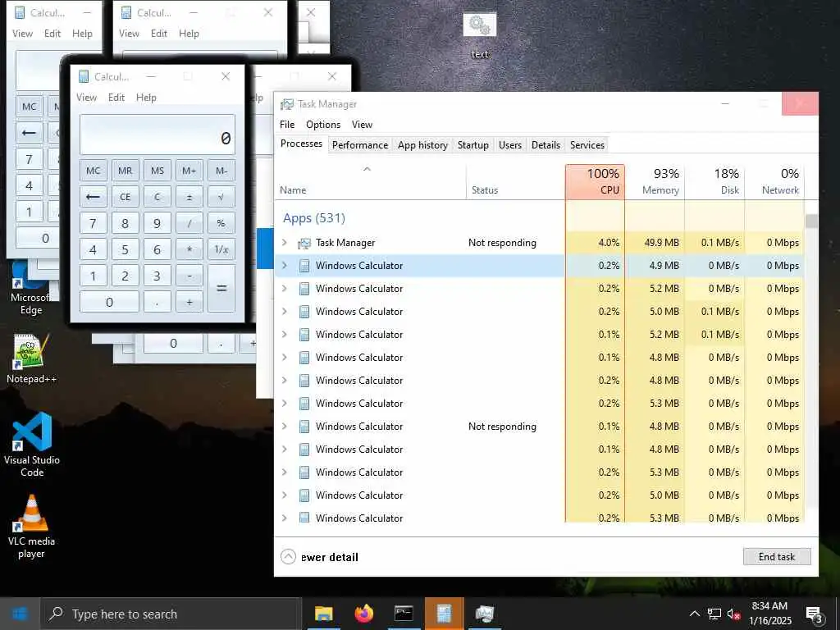The height and width of the screenshot is (630, 840).
Task: Open the Visual Studio Code desktop shortcut
Action: 32,445
